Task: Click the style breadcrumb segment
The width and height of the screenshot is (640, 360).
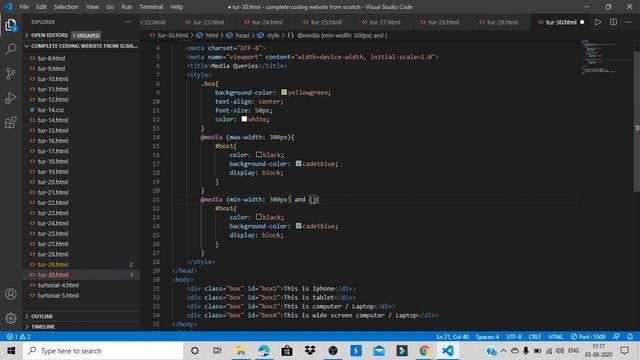Action: [x=273, y=36]
